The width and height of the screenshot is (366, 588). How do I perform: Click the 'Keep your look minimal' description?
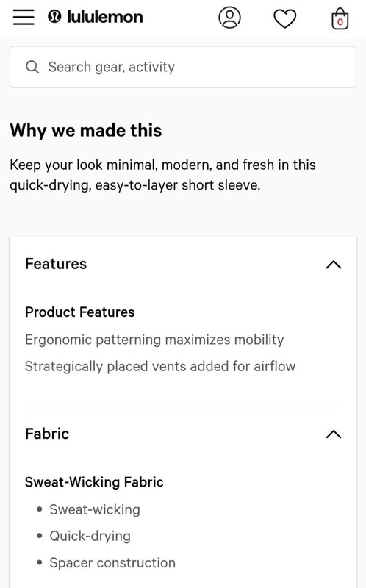(x=162, y=175)
